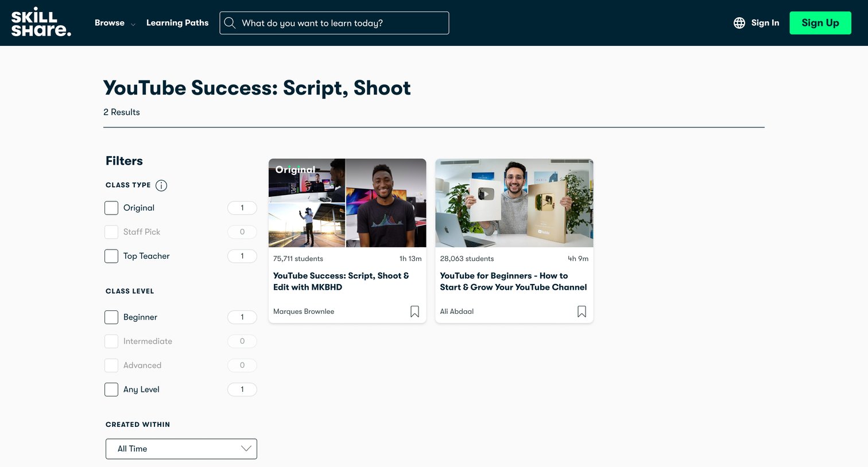Screen dimensions: 868x467
Task: Open 'YouTube for Beginners' class title
Action: point(513,282)
